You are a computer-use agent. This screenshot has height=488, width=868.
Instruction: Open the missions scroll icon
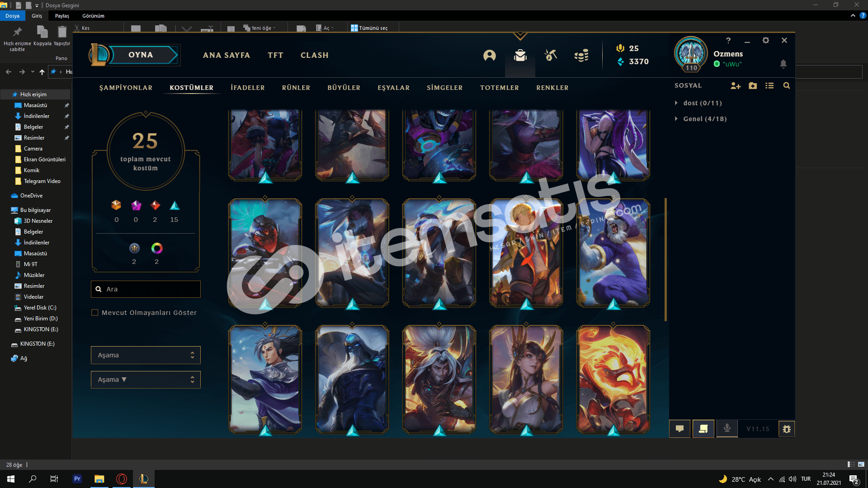click(703, 429)
